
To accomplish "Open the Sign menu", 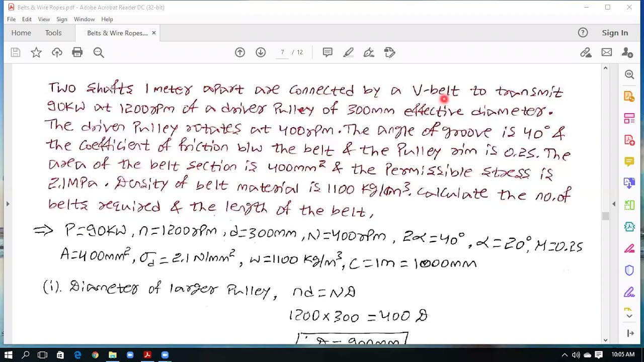I will (x=62, y=19).
